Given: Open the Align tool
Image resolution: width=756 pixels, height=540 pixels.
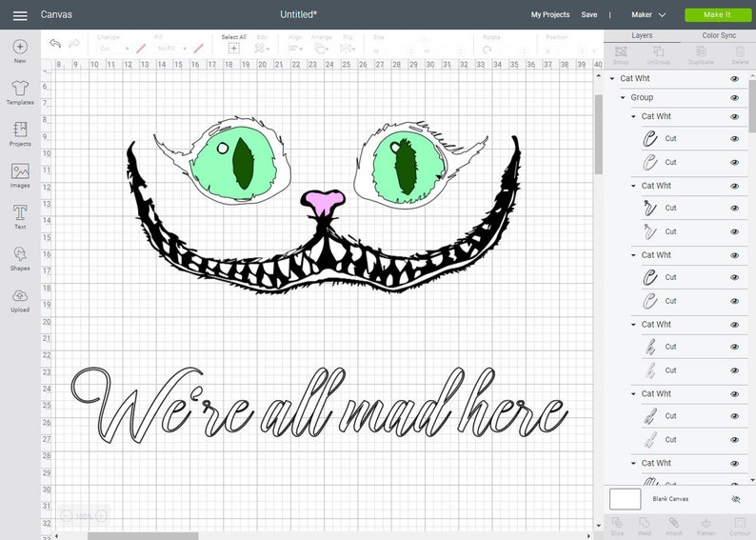Looking at the screenshot, I should pos(295,44).
